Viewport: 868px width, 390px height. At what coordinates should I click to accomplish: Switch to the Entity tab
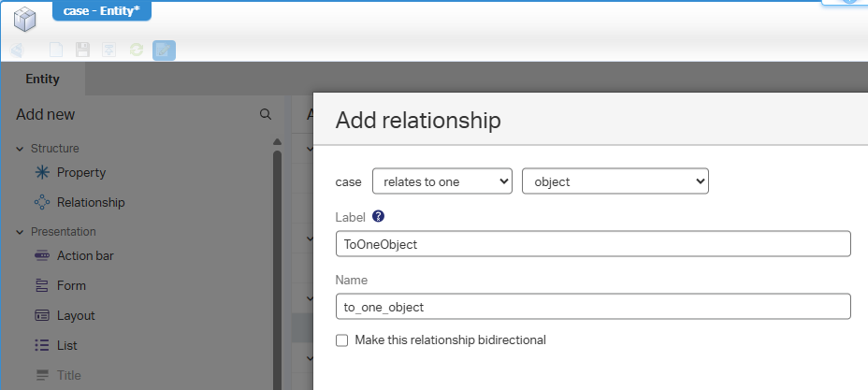point(43,79)
